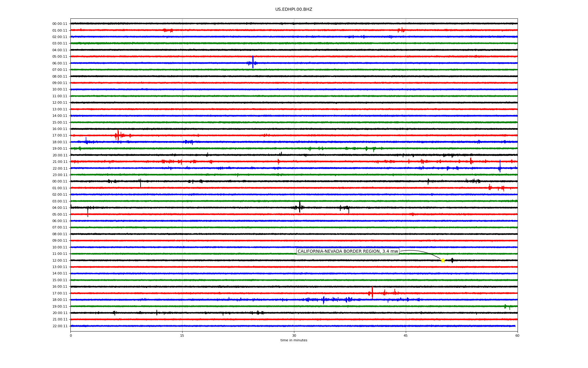Click the 60 tick at the axis end
Viewport: 588px width, 368px height.
click(517, 335)
